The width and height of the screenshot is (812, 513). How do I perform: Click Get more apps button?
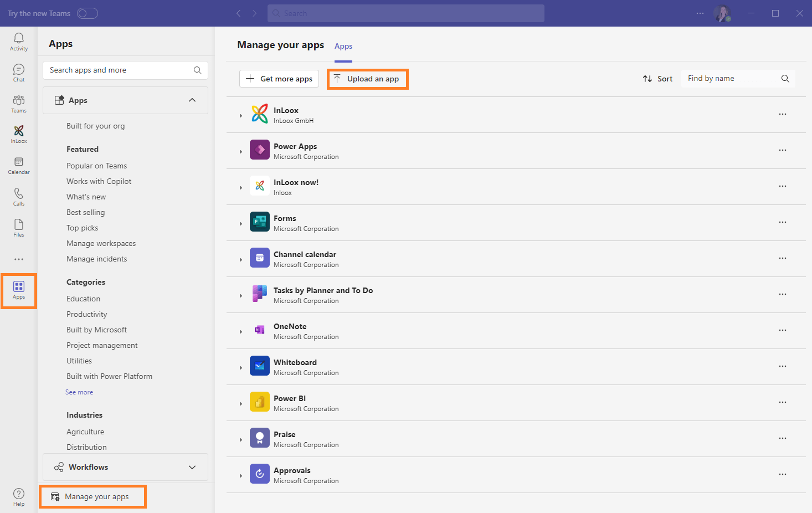click(279, 79)
